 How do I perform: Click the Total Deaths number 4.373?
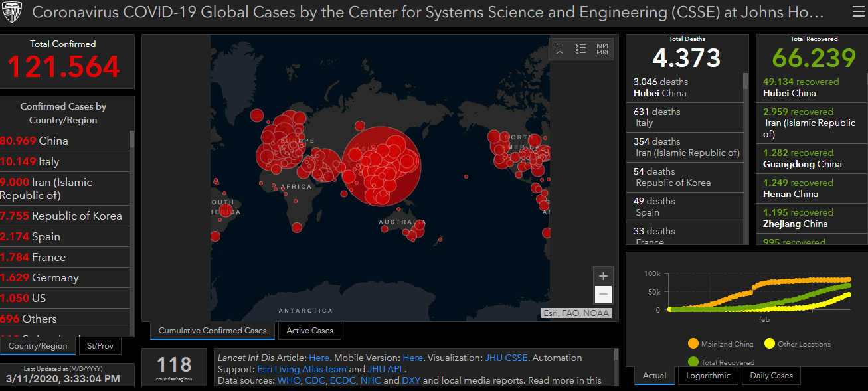686,58
